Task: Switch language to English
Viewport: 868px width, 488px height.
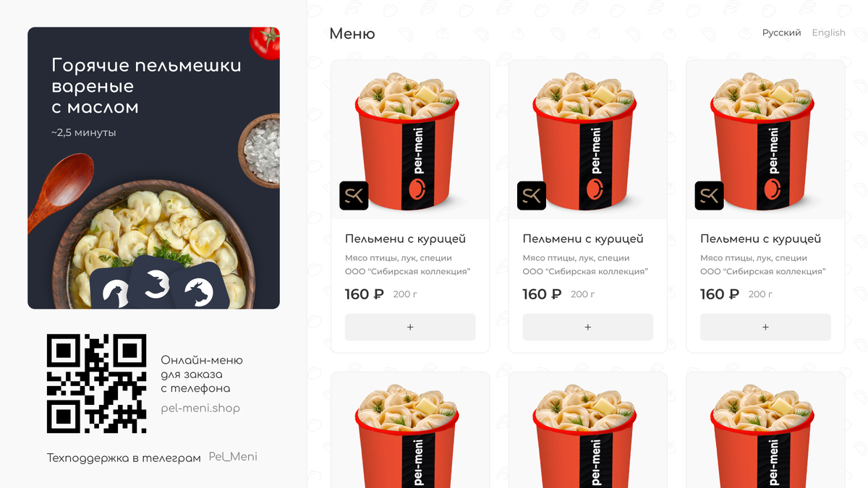Action: pyautogui.click(x=828, y=33)
